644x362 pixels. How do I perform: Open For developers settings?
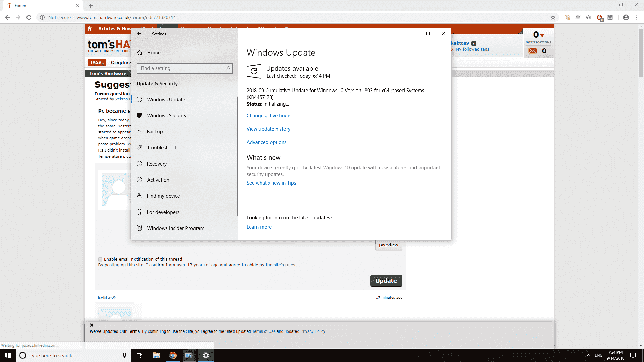184,212
